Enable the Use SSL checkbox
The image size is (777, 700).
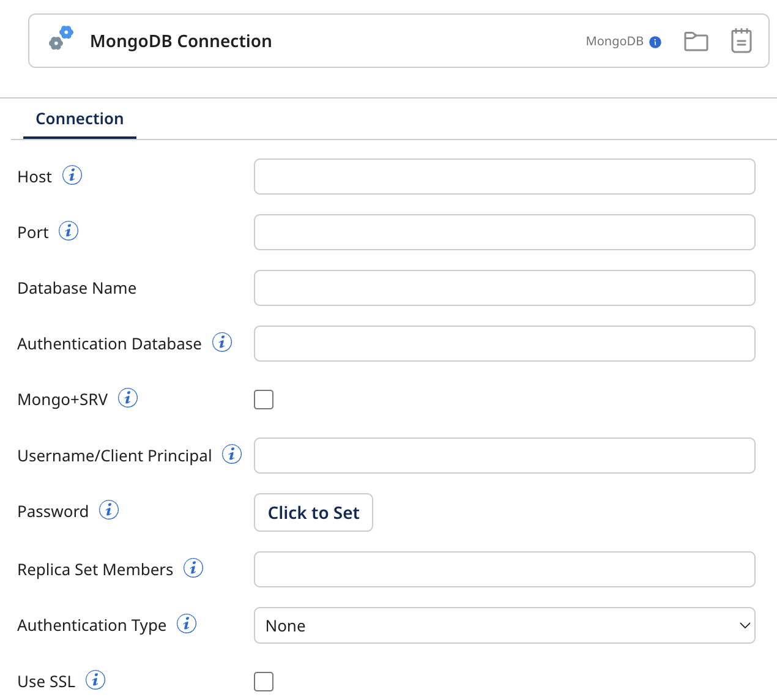pos(264,681)
